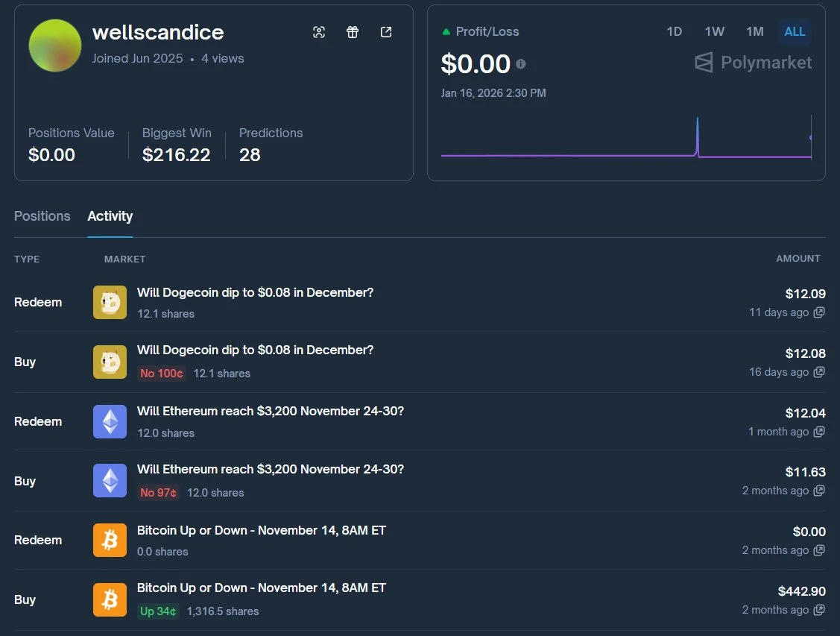The width and height of the screenshot is (840, 636).
Task: Open transaction link on the Bitcoin Buy row
Action: pos(818,610)
